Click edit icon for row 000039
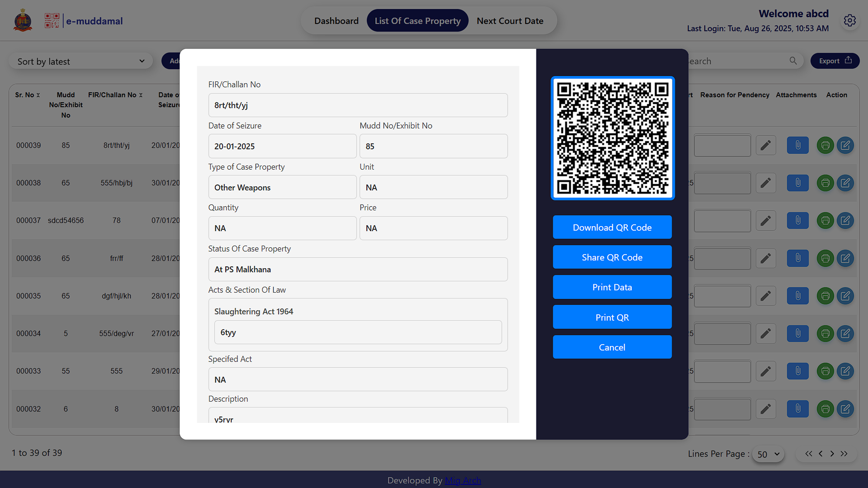 [845, 145]
